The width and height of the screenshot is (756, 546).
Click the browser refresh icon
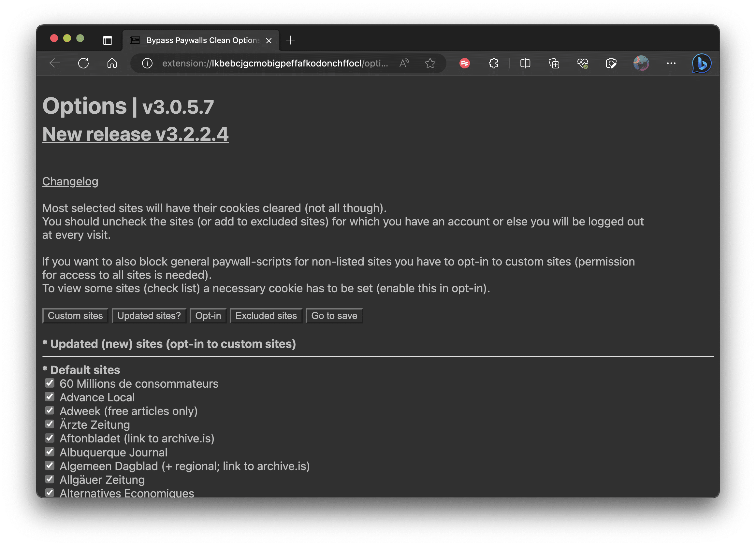tap(83, 63)
